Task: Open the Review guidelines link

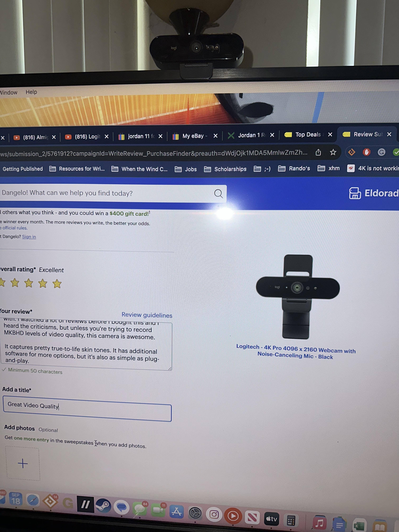Action: 147,315
